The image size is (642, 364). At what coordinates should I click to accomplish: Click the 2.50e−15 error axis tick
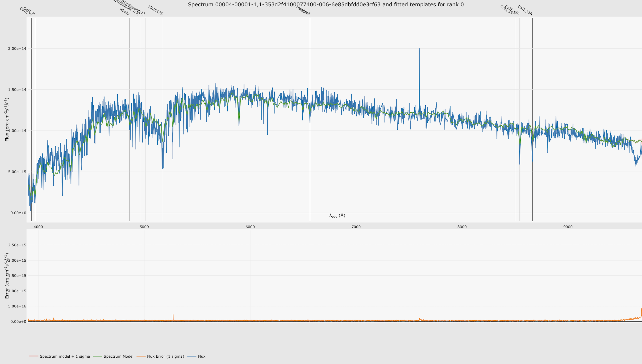17,245
